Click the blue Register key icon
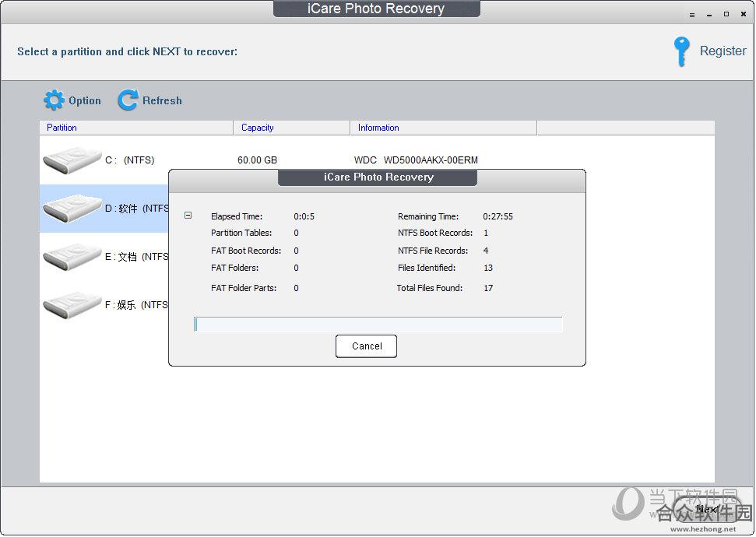The height and width of the screenshot is (537, 756). [x=681, y=51]
